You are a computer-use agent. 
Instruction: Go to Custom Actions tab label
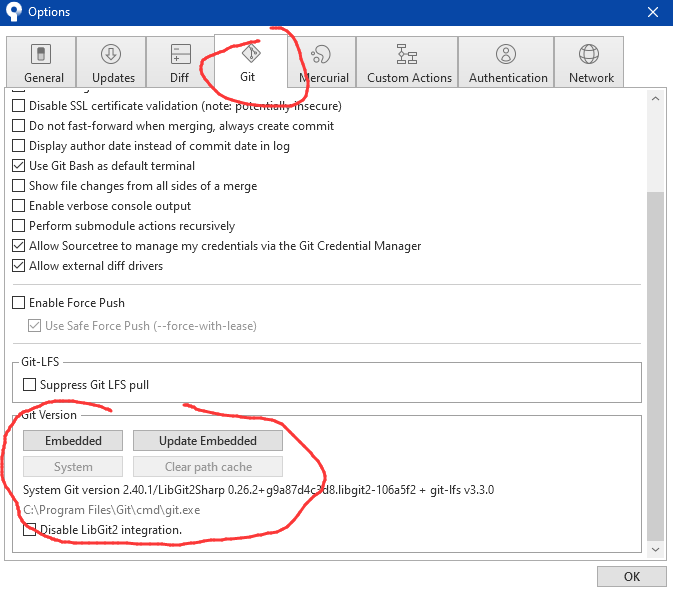click(409, 78)
